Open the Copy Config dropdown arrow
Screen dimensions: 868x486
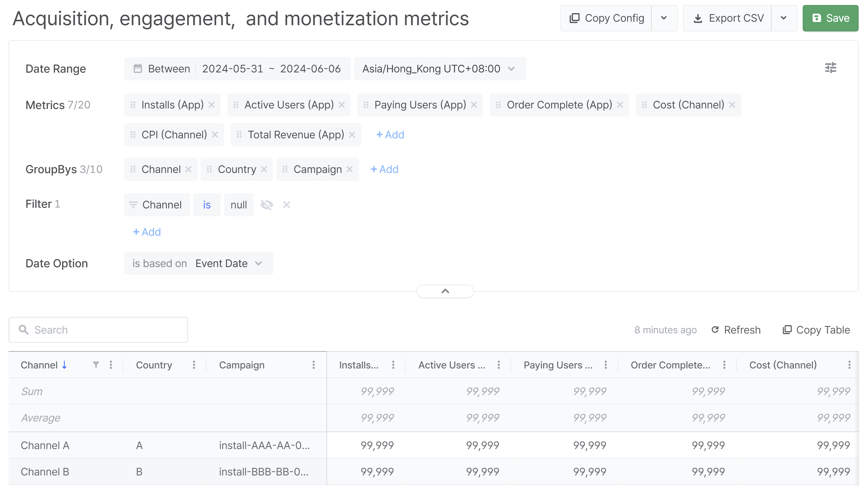(x=664, y=18)
